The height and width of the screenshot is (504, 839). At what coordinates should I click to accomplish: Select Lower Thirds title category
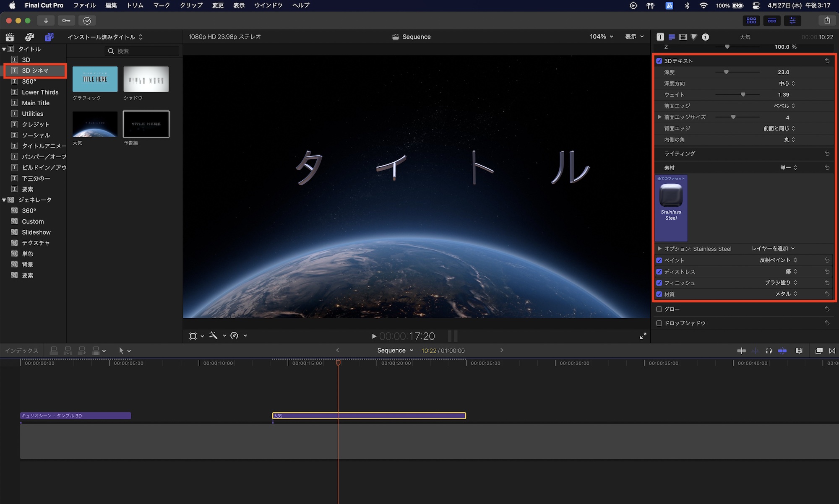pos(40,92)
